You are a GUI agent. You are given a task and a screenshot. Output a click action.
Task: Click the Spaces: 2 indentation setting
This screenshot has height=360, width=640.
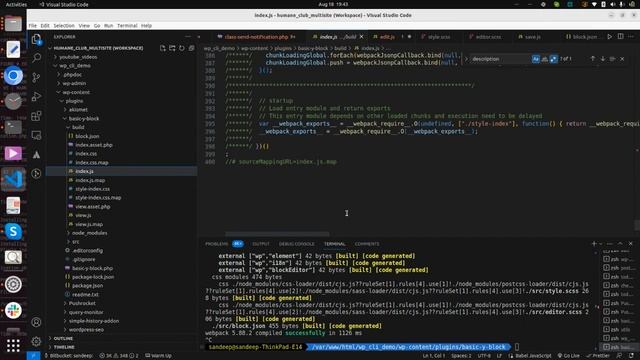point(461,356)
